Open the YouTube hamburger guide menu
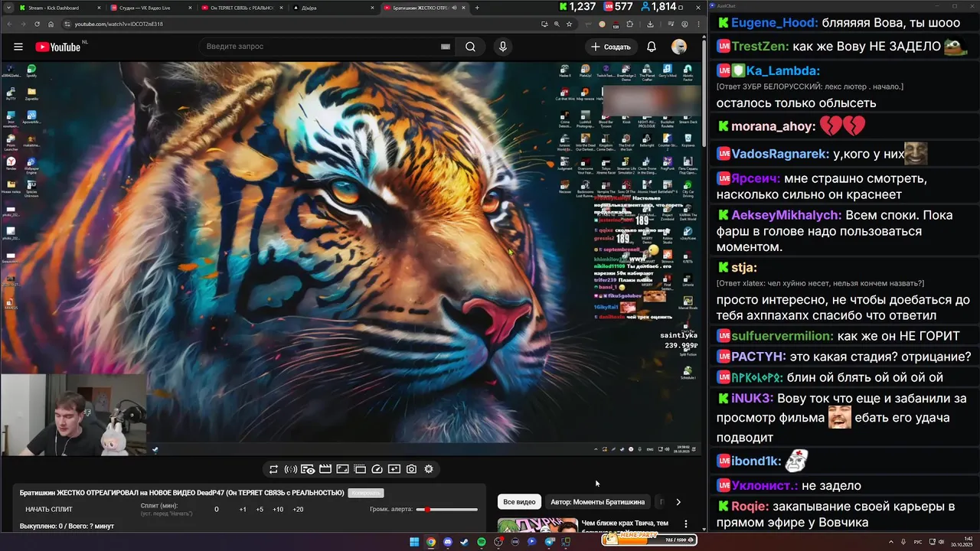The image size is (980, 551). (18, 47)
